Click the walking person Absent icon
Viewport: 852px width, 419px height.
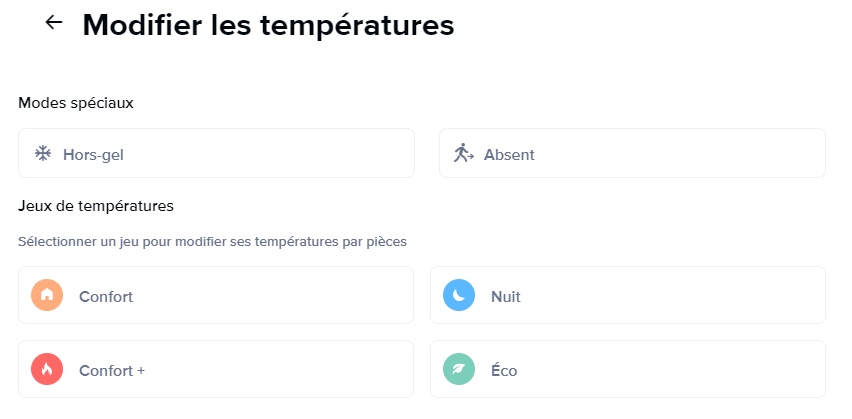pos(463,153)
